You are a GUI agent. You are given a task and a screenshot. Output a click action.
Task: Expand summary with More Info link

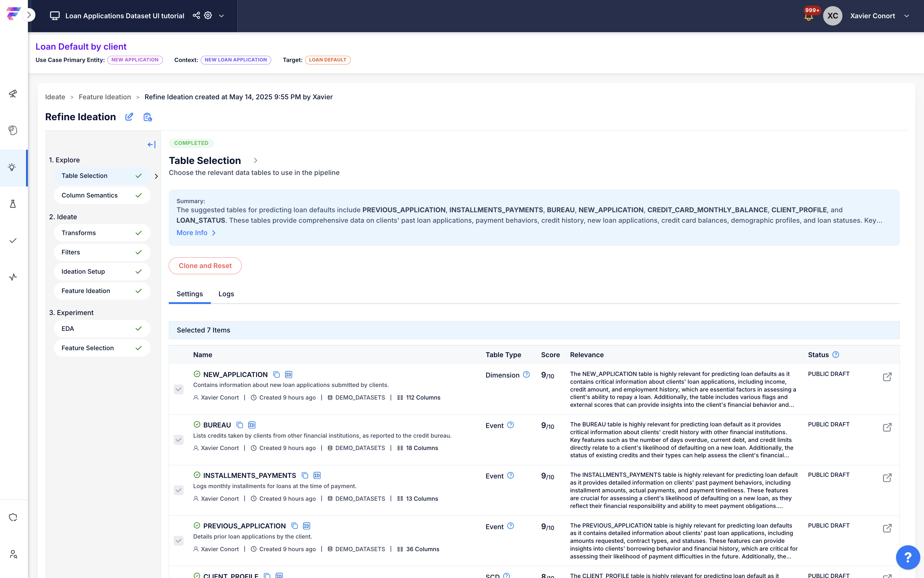point(196,232)
